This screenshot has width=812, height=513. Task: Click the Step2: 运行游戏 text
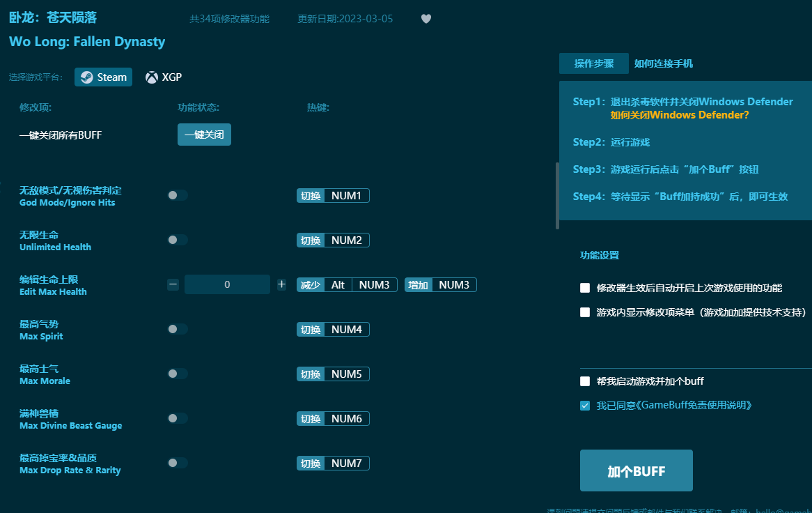[611, 142]
